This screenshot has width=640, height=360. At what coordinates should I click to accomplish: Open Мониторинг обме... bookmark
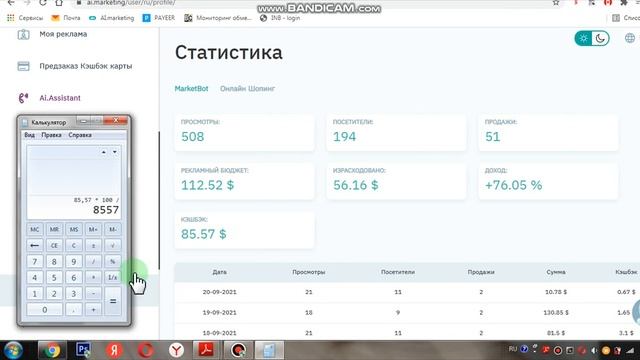point(218,18)
